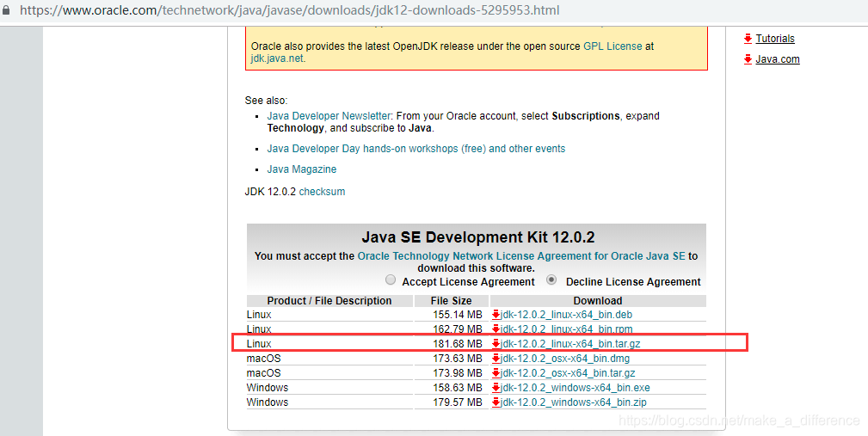Viewport: 868px width, 436px height.
Task: Open the Java Magazine link
Action: click(x=302, y=169)
